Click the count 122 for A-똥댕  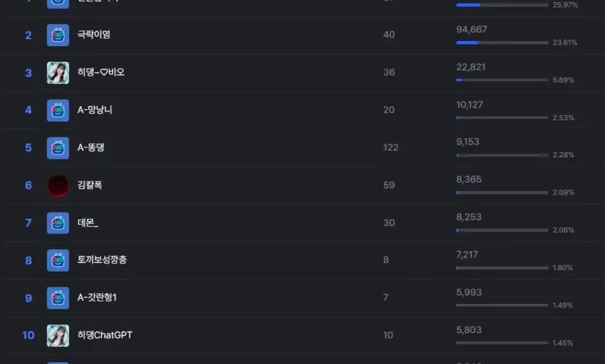(391, 147)
